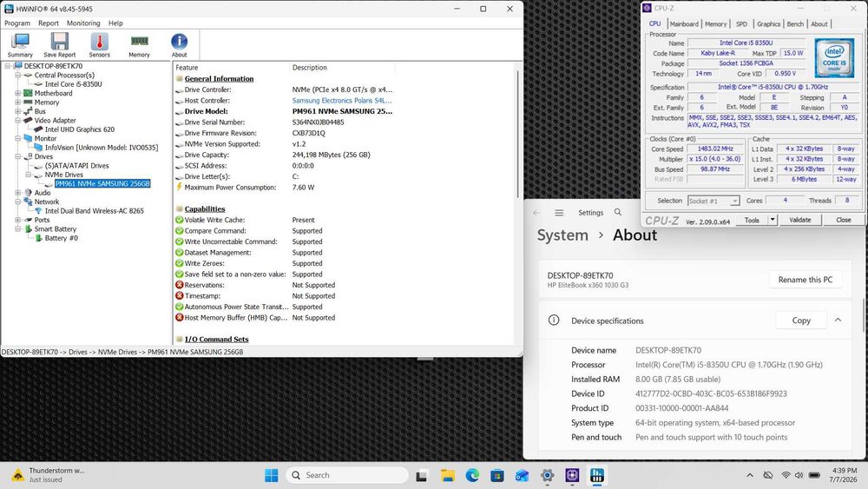
Task: Open the Sensors thermometer icon
Action: pyautogui.click(x=100, y=45)
